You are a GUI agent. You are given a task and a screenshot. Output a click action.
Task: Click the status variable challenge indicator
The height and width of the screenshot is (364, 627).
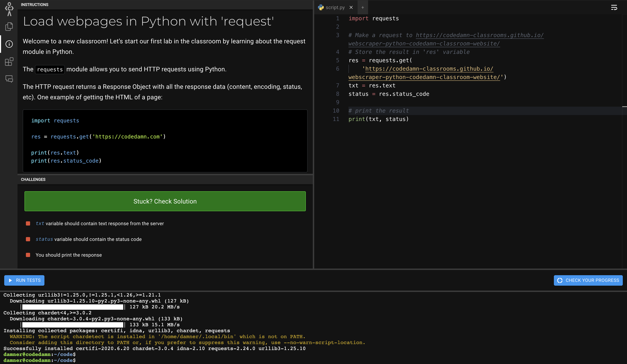tap(28, 239)
